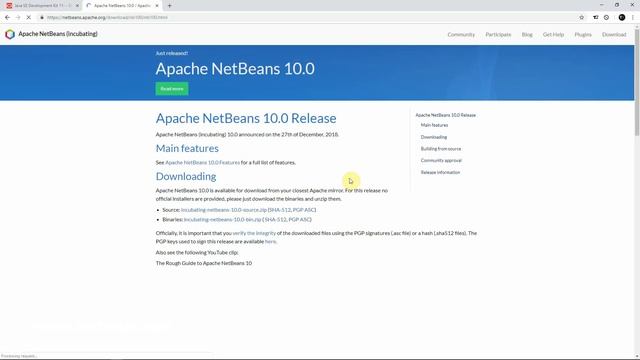640x360 pixels.
Task: Click the 'here' PGP keys link
Action: pos(270,242)
